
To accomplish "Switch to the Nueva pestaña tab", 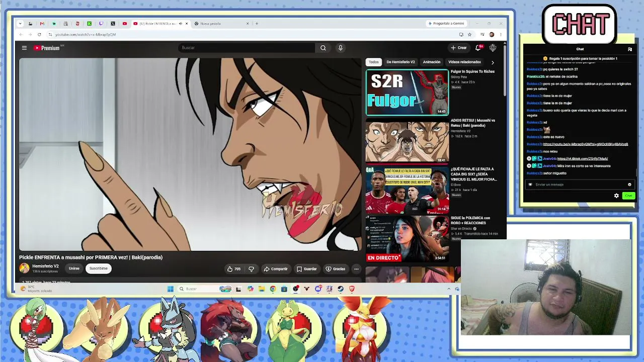I will point(221,24).
